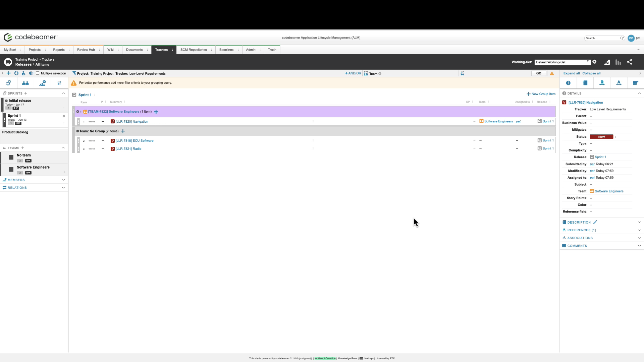Click the share icon in header
Screen dimensions: 644x362
630,62
